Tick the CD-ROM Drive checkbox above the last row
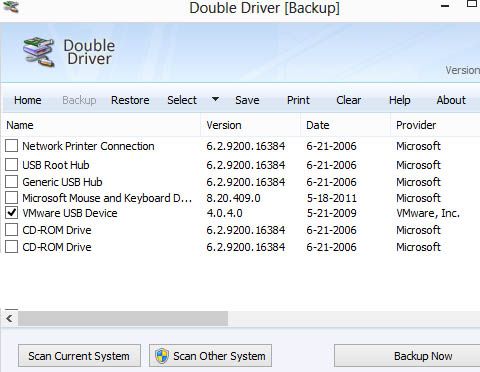The height and width of the screenshot is (372, 480). (12, 230)
